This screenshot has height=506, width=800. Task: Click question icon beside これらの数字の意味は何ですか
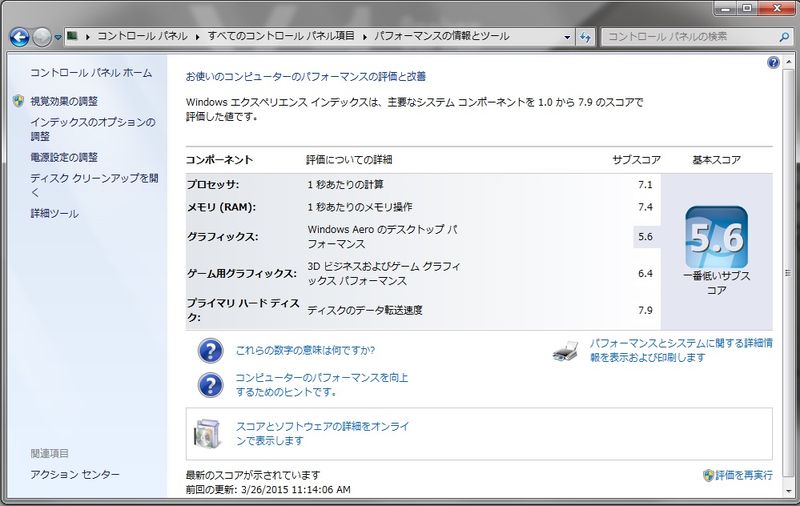pyautogui.click(x=210, y=350)
